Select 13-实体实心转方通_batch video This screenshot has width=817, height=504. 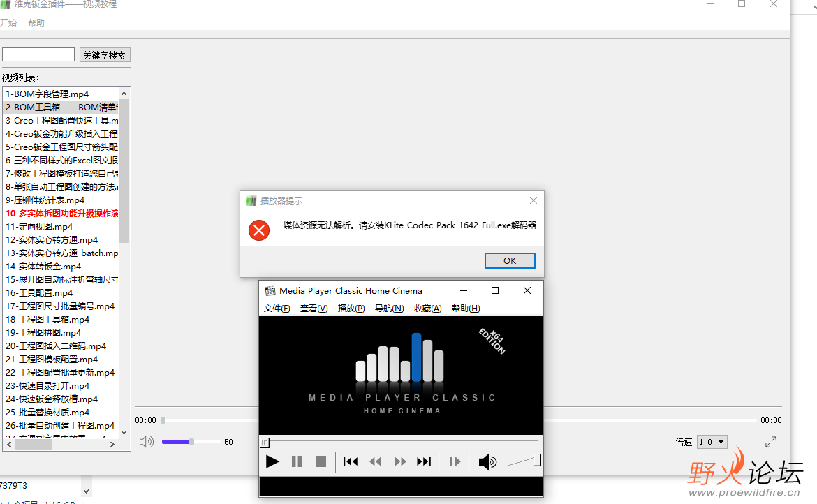(61, 253)
